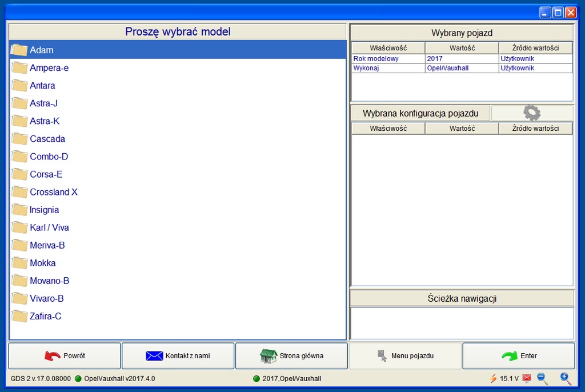Choose the Combo-D model name
This screenshot has width=585, height=392.
click(49, 157)
